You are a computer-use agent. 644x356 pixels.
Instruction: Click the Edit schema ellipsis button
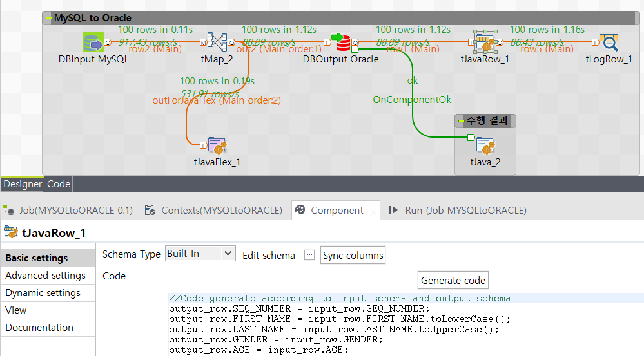(x=309, y=255)
